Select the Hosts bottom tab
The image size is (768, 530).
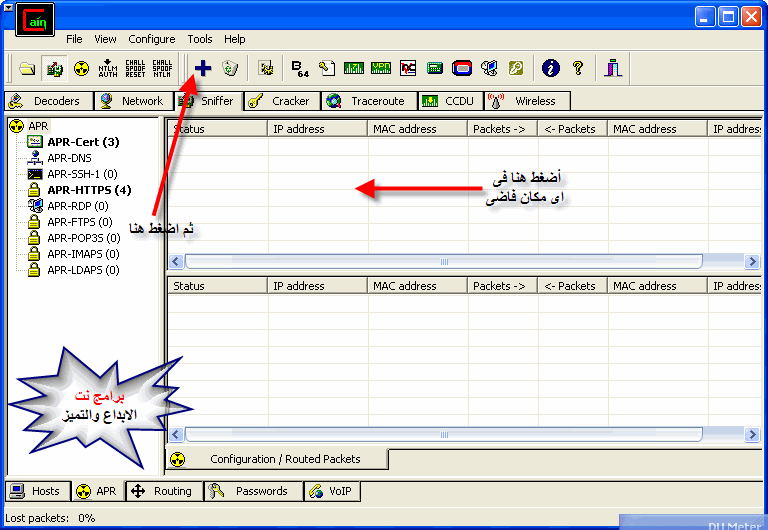(38, 491)
